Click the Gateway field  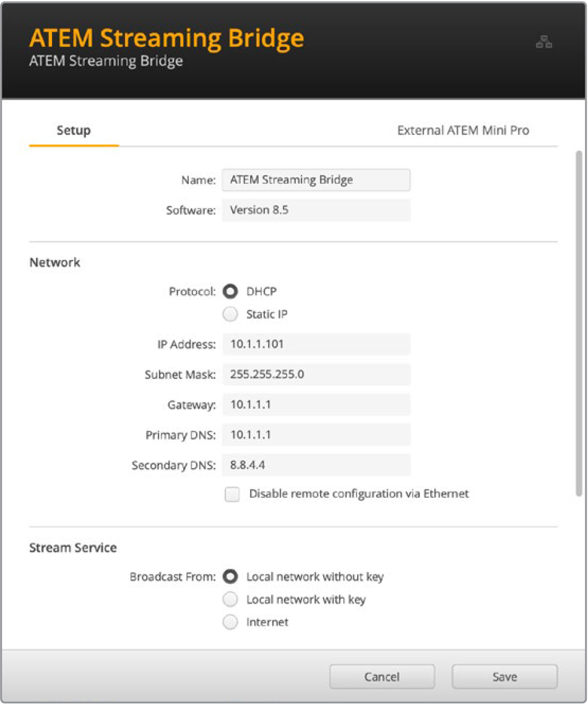tap(316, 405)
